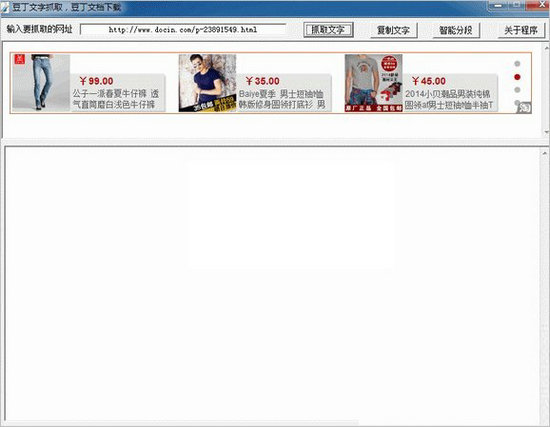The image size is (550, 427).
Task: Click the 智能分段 button
Action: [x=456, y=30]
